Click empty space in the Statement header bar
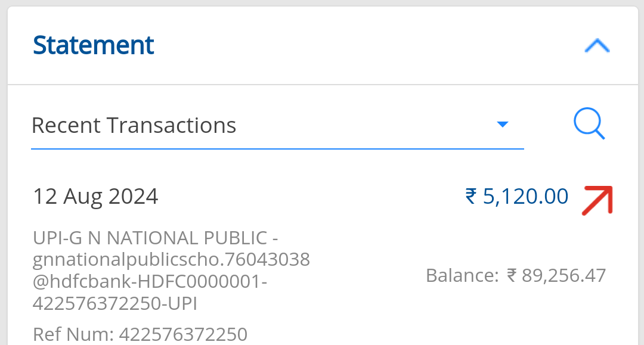 (358, 46)
